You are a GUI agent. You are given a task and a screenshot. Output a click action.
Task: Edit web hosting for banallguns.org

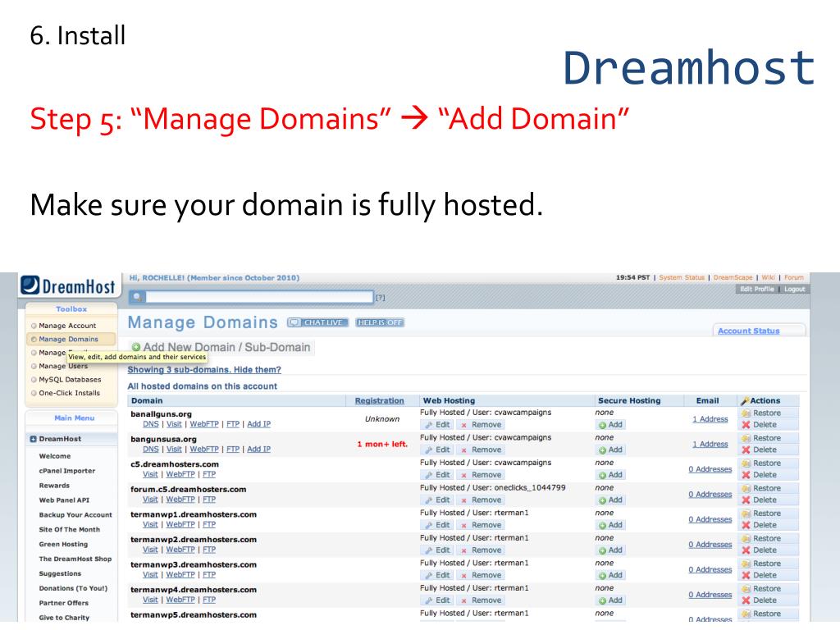tap(437, 425)
